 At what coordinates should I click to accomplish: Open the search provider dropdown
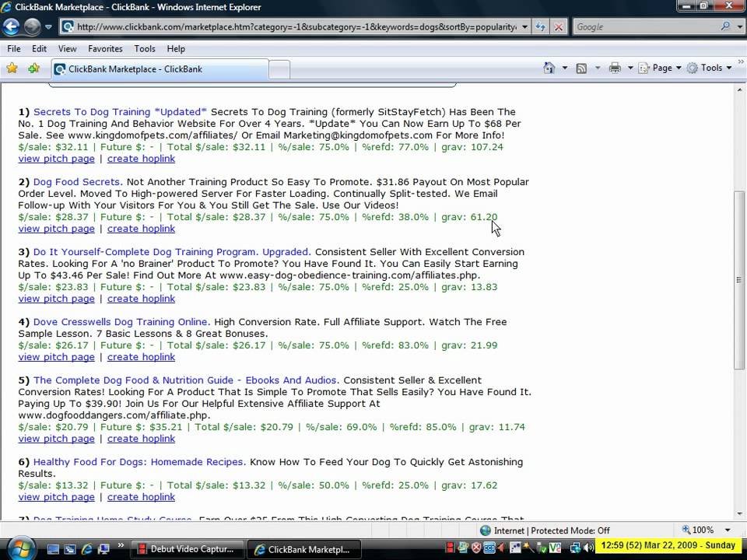click(739, 26)
